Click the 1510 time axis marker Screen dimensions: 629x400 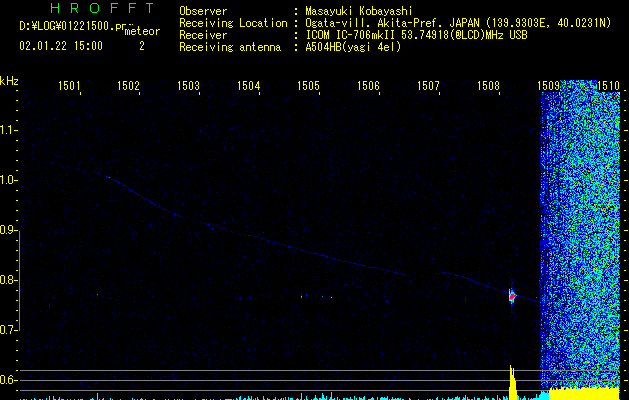point(609,85)
